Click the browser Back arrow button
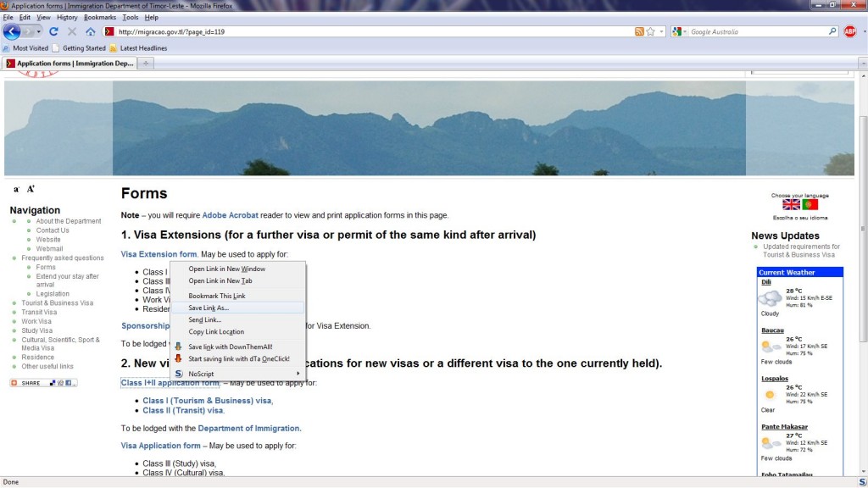The height and width of the screenshot is (488, 868). click(x=12, y=31)
